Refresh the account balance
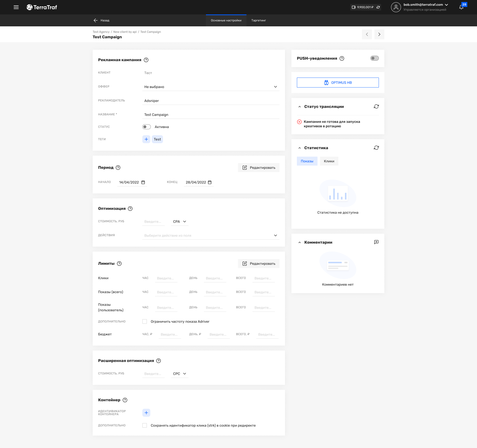This screenshot has height=448, width=477. click(x=378, y=7)
